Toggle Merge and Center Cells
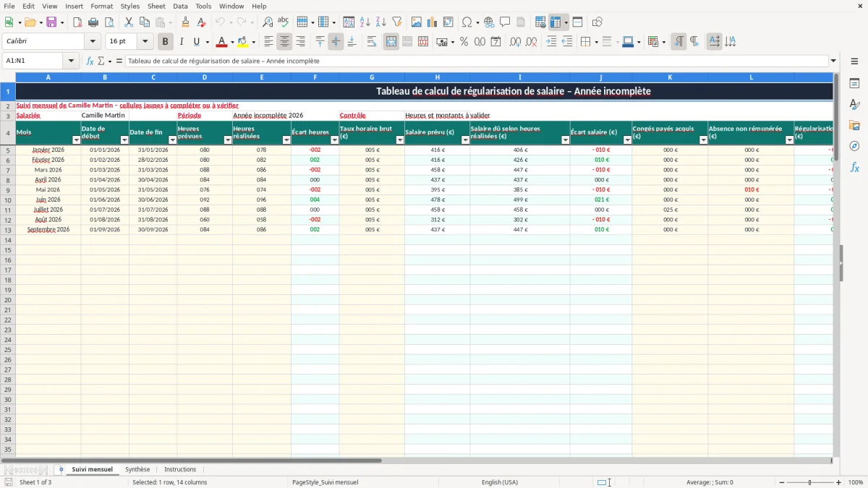This screenshot has width=868, height=488. click(391, 42)
